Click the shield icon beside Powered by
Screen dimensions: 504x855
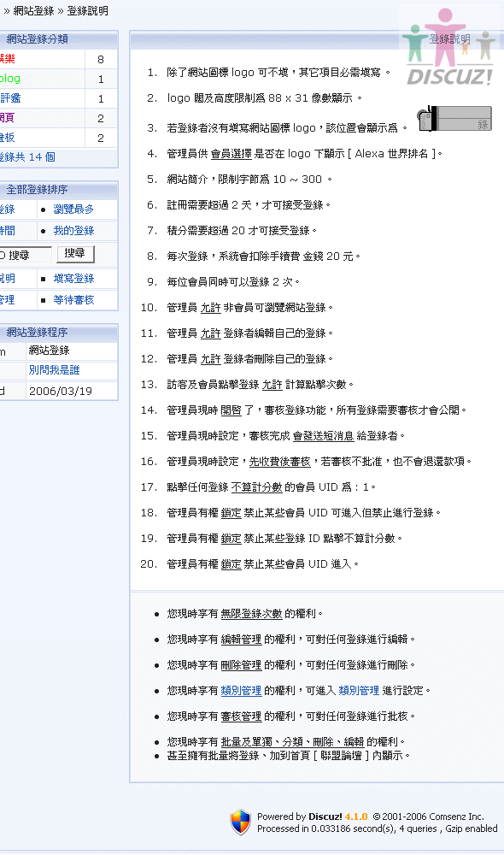point(240,823)
